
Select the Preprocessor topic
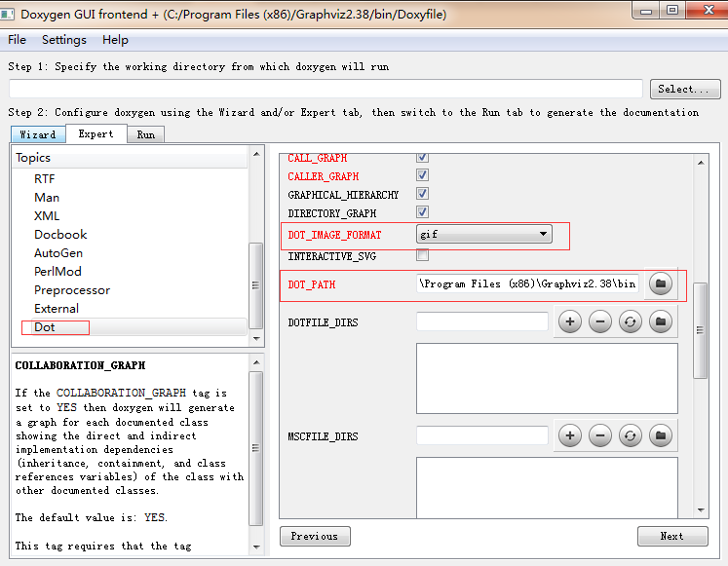click(x=72, y=290)
